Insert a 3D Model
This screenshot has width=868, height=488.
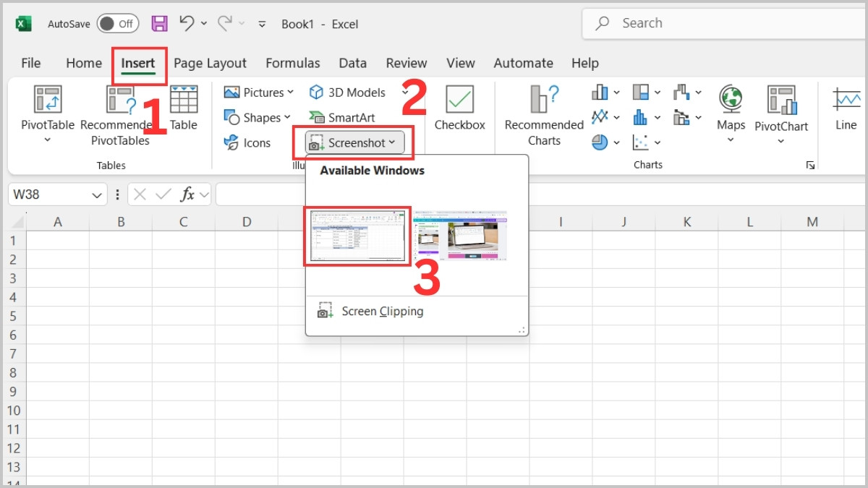coord(347,92)
